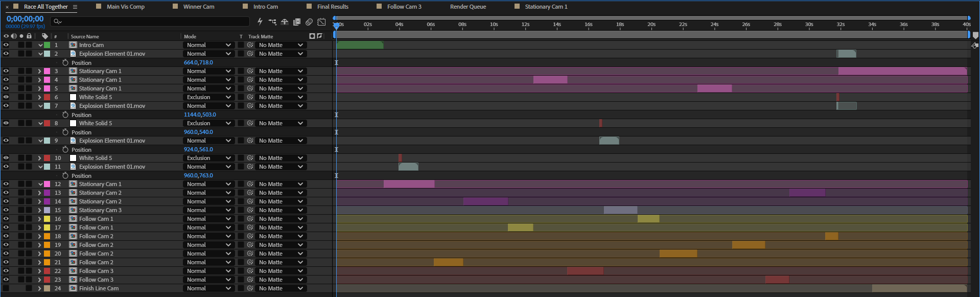The image size is (980, 297).
Task: Toggle the Position stopwatch under layer 11
Action: 65,175
